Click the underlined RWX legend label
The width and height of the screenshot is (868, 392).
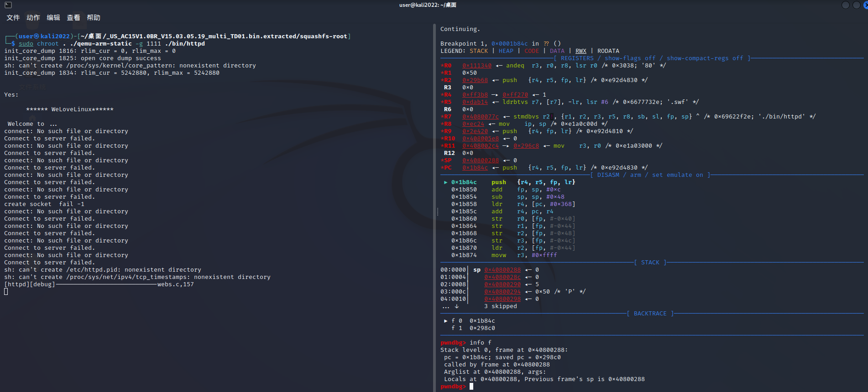580,51
